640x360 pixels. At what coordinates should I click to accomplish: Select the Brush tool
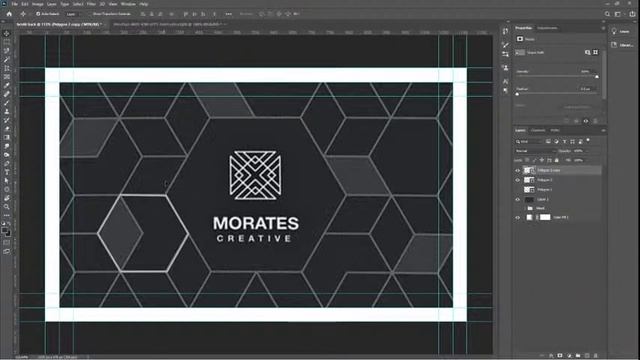(x=7, y=102)
